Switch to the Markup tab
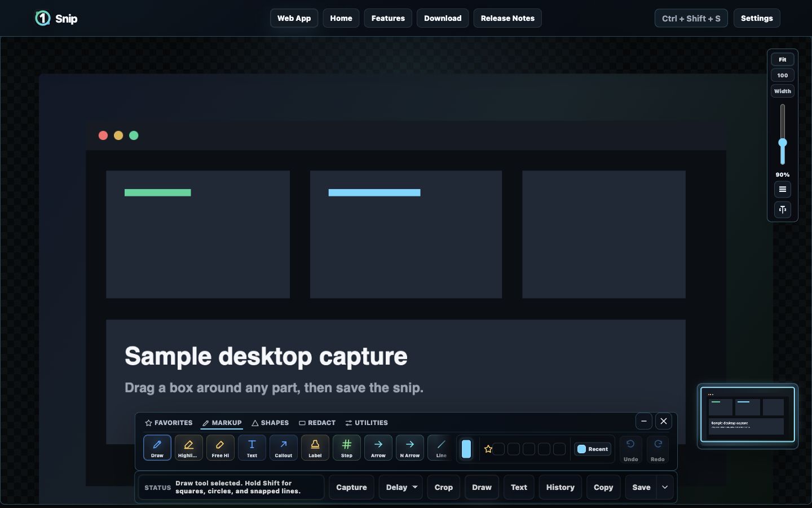The image size is (812, 508). click(x=222, y=423)
